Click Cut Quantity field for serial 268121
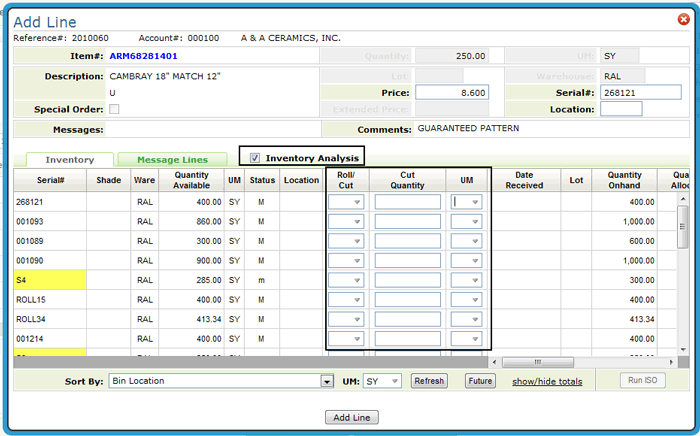This screenshot has height=436, width=700. (408, 202)
